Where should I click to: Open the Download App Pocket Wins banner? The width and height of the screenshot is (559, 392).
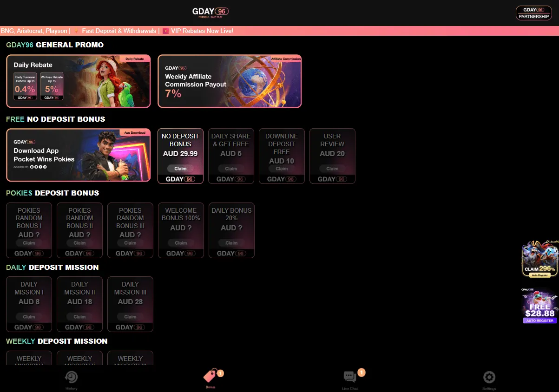click(x=79, y=155)
